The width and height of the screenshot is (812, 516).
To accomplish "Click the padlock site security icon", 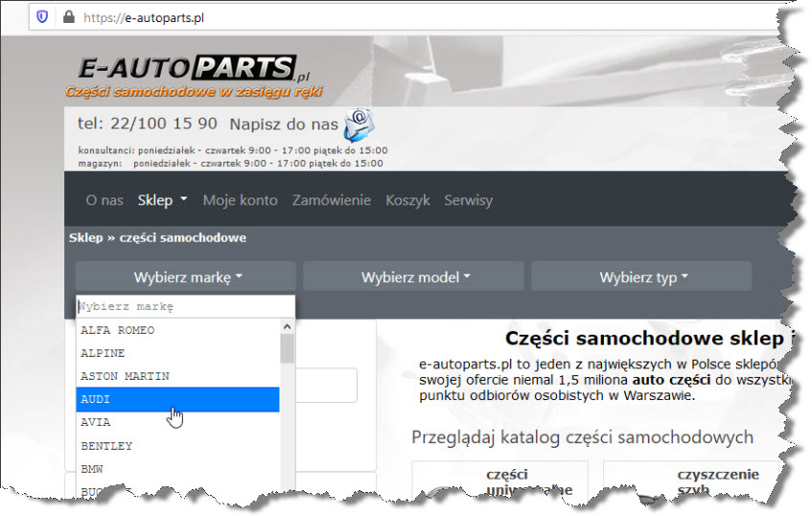I will click(x=68, y=17).
